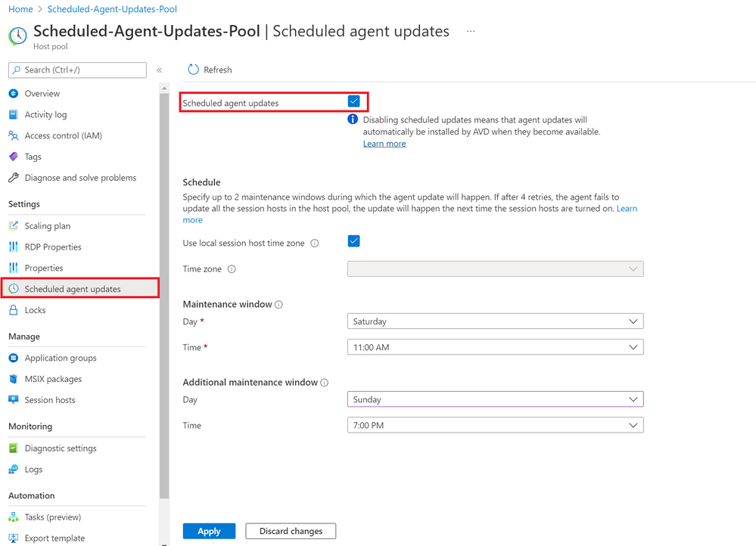
Task: Click the Overview icon in sidebar
Action: [x=13, y=94]
